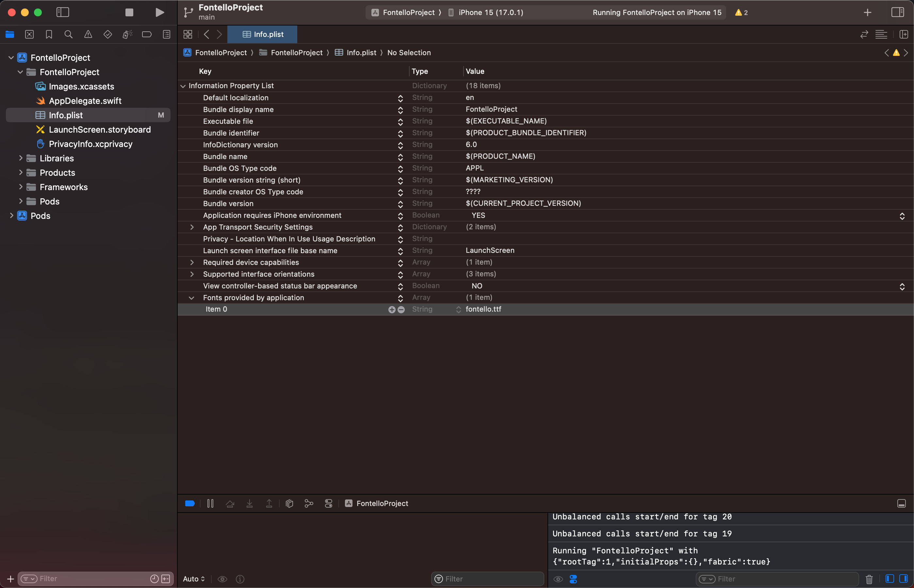
Task: Expand the Libraries folder
Action: pyautogui.click(x=21, y=158)
